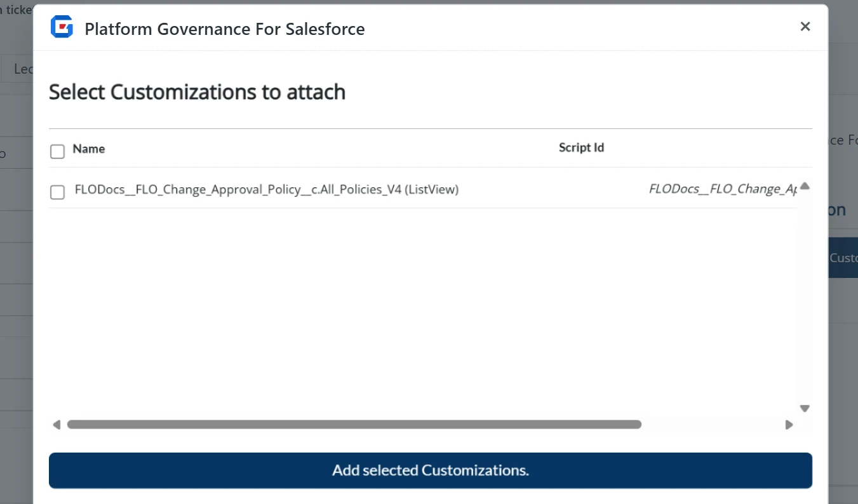Click the italic Script Id cell value
The height and width of the screenshot is (504, 858).
(x=723, y=189)
